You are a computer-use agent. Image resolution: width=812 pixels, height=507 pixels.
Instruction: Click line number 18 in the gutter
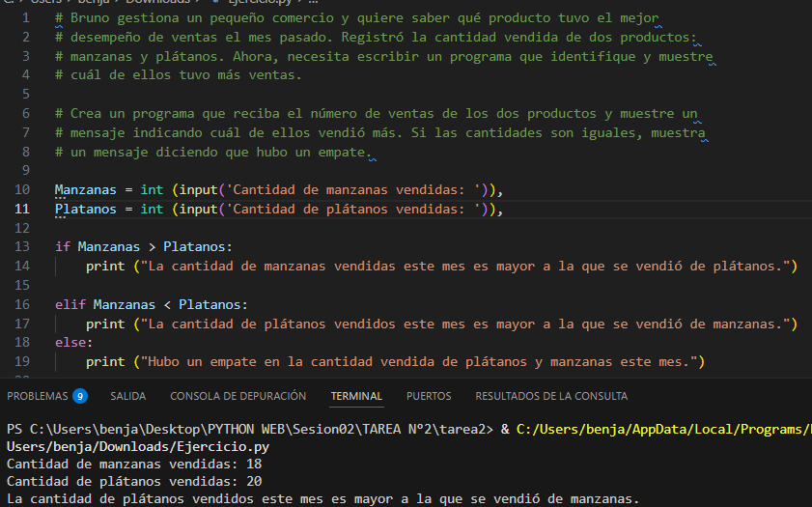click(22, 342)
